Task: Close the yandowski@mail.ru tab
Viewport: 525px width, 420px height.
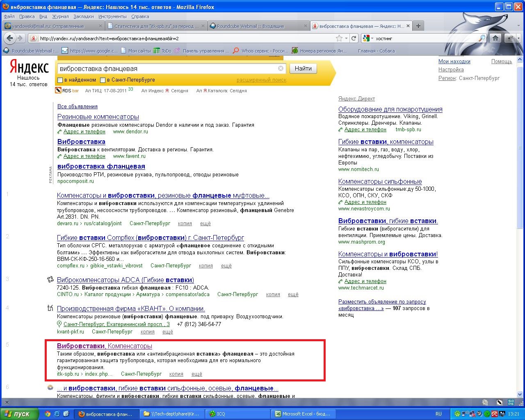Action: point(100,26)
